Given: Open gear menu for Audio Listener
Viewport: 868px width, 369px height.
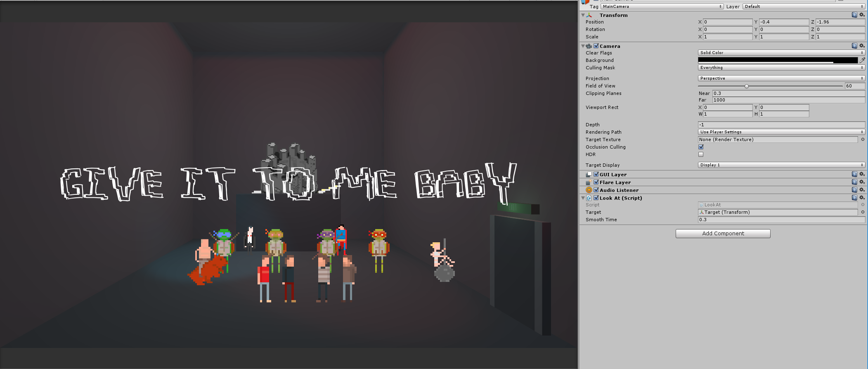Looking at the screenshot, I should coord(862,190).
